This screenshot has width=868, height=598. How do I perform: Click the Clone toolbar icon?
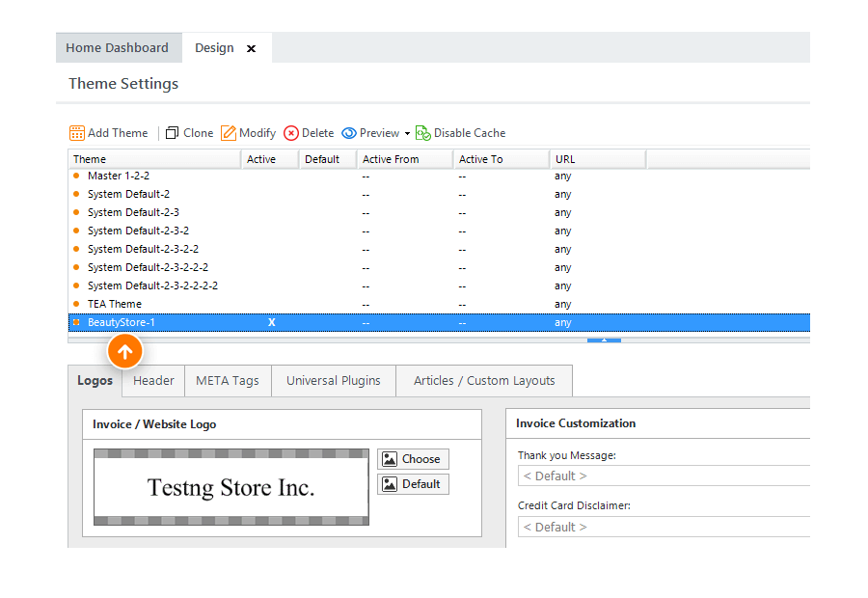(x=173, y=133)
